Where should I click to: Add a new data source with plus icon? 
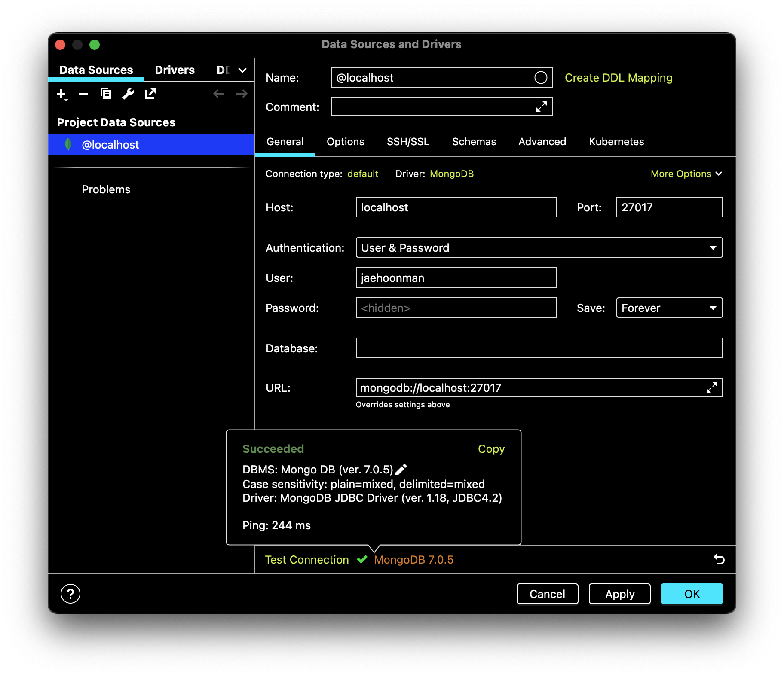coord(62,94)
